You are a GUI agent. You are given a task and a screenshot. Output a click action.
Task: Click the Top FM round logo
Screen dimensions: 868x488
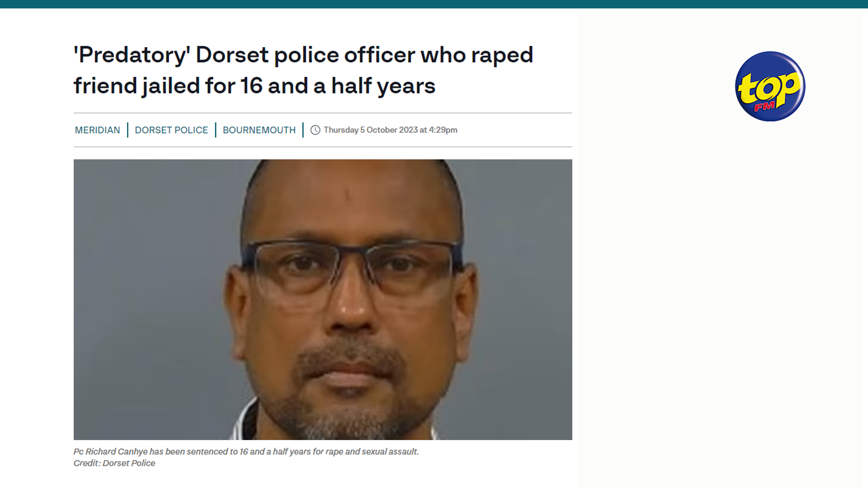click(770, 86)
